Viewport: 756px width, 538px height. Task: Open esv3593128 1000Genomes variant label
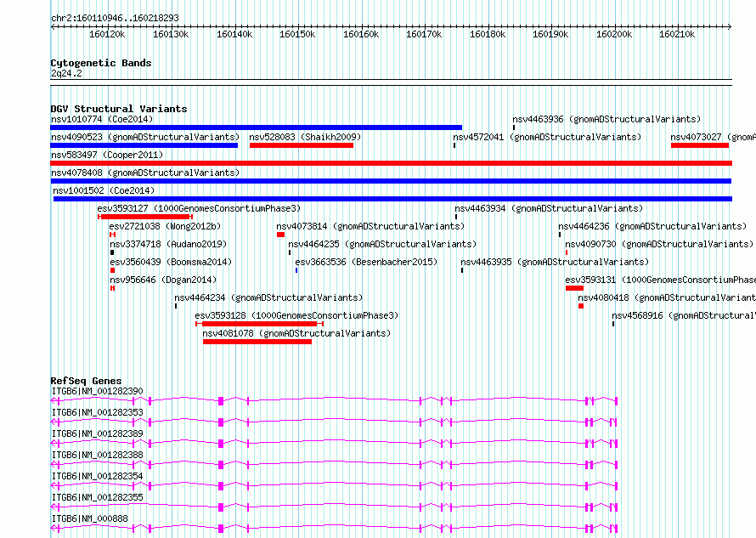click(296, 315)
